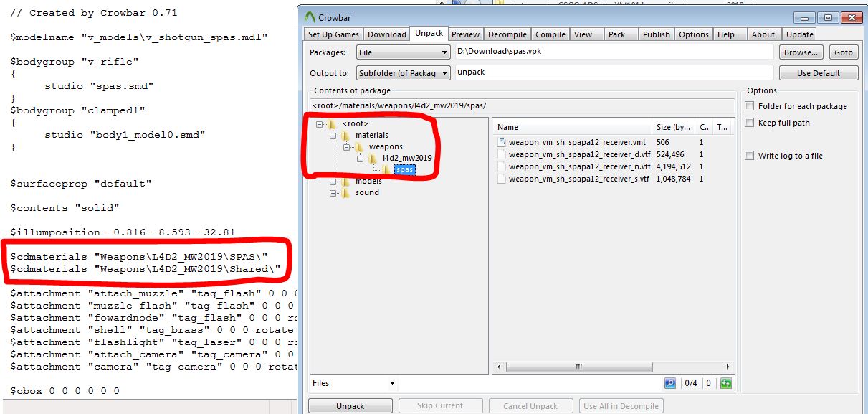Click the receiver_s.vtf file icon
This screenshot has width=868, height=414.
pos(502,179)
